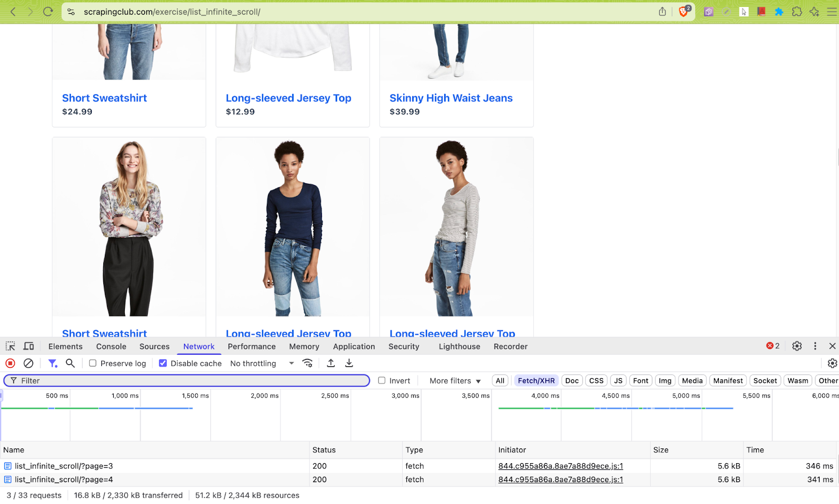Open the Skinny High Waist Jeans product

[x=451, y=97]
